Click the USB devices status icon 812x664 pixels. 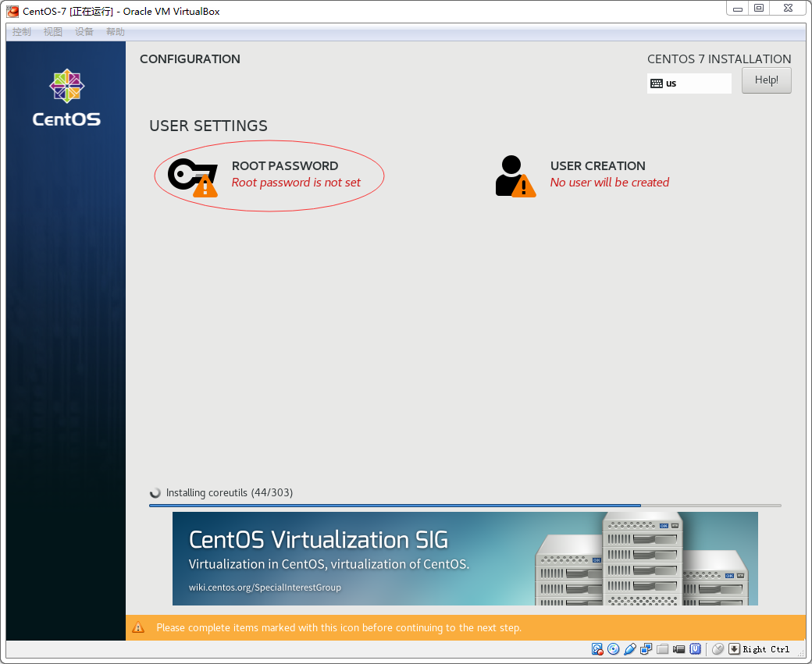coord(630,649)
